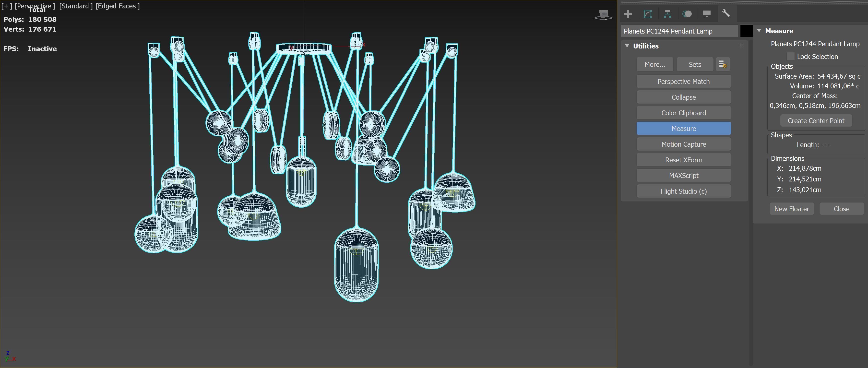868x368 pixels.
Task: Open the [+] viewport general menu
Action: click(x=6, y=6)
